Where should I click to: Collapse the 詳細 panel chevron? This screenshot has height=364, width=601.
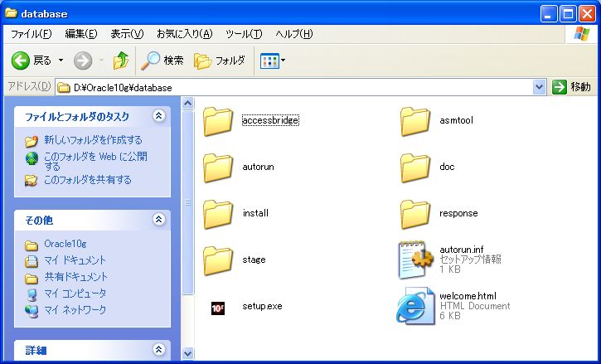tap(158, 349)
